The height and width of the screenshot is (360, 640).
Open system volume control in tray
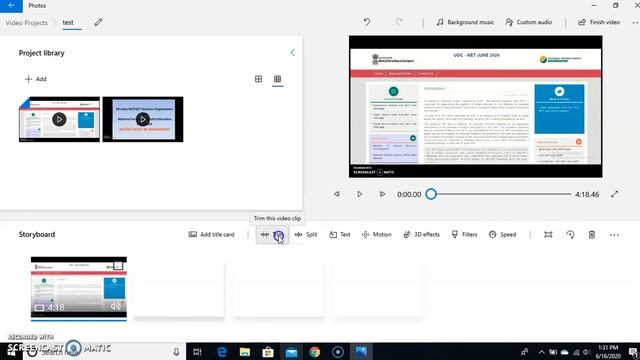pyautogui.click(x=587, y=352)
